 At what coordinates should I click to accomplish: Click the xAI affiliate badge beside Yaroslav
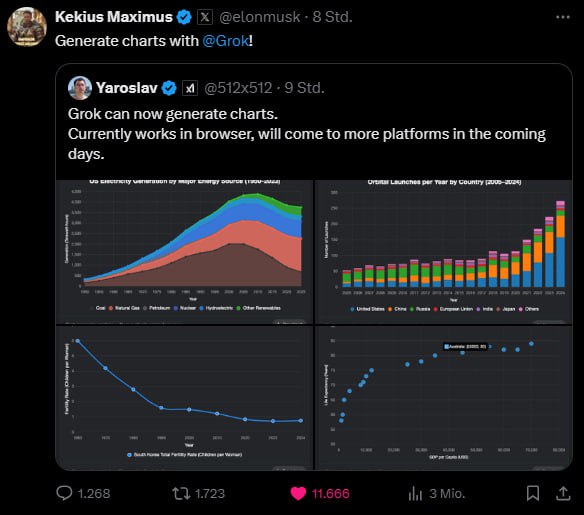coord(190,88)
